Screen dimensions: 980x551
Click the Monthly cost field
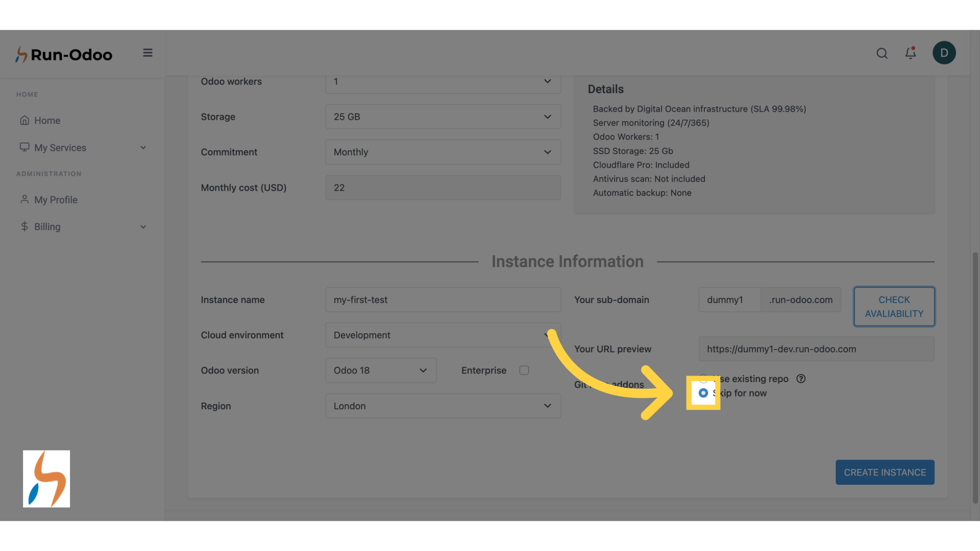click(x=443, y=188)
